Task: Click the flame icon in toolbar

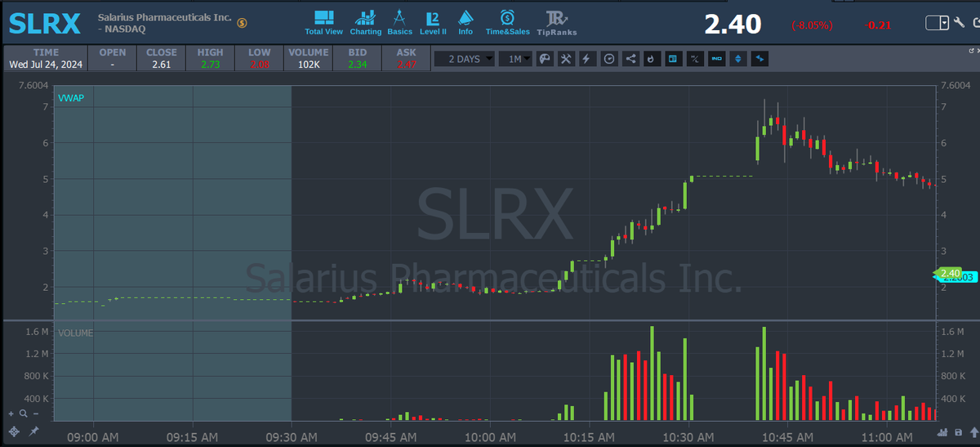Action: click(x=651, y=59)
